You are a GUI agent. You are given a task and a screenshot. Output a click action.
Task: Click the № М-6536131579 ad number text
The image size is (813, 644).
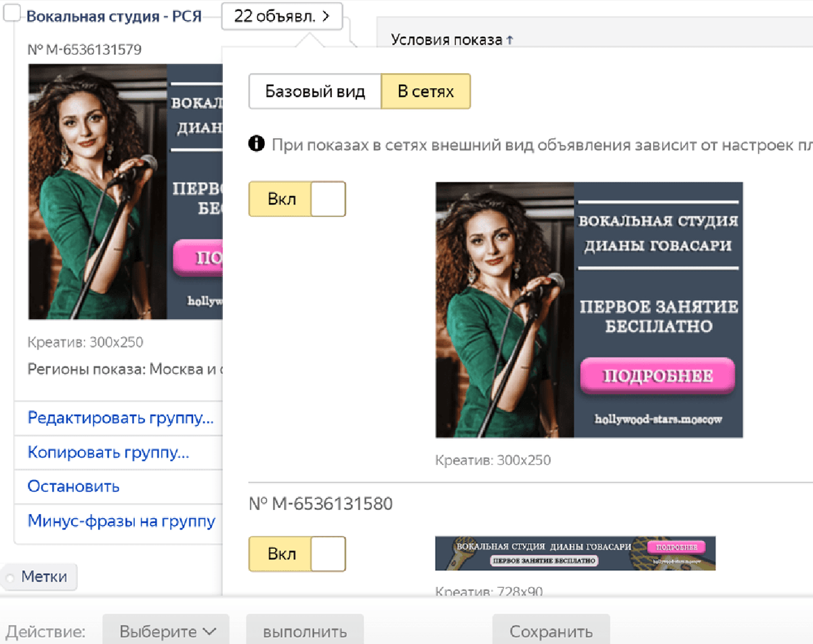point(85,49)
